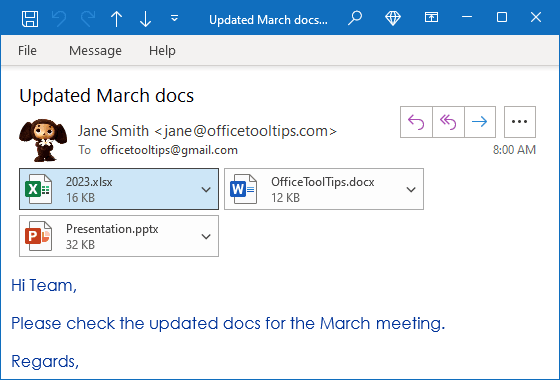
Task: Click the 12 KB size label
Action: [x=285, y=198]
